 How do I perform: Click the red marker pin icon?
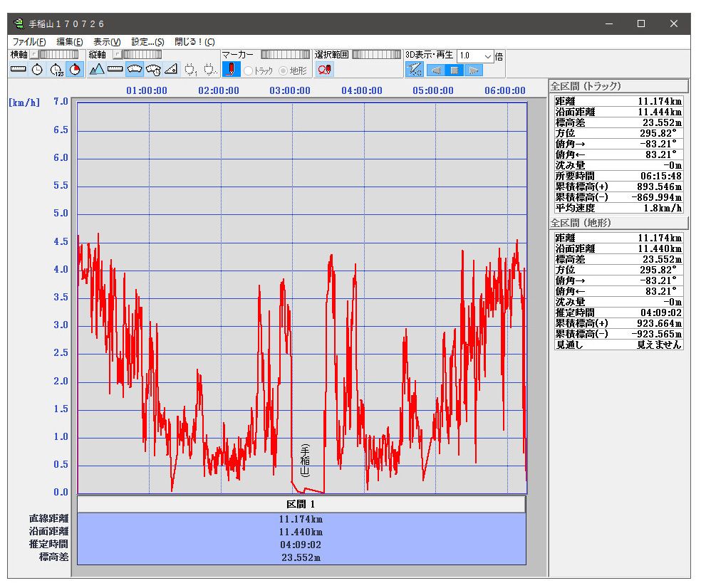click(x=231, y=69)
